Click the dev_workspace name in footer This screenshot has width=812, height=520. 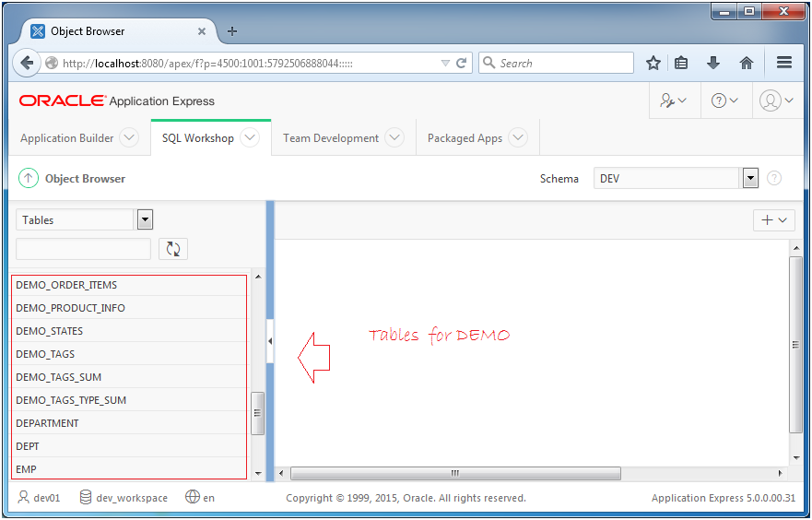[x=132, y=498]
